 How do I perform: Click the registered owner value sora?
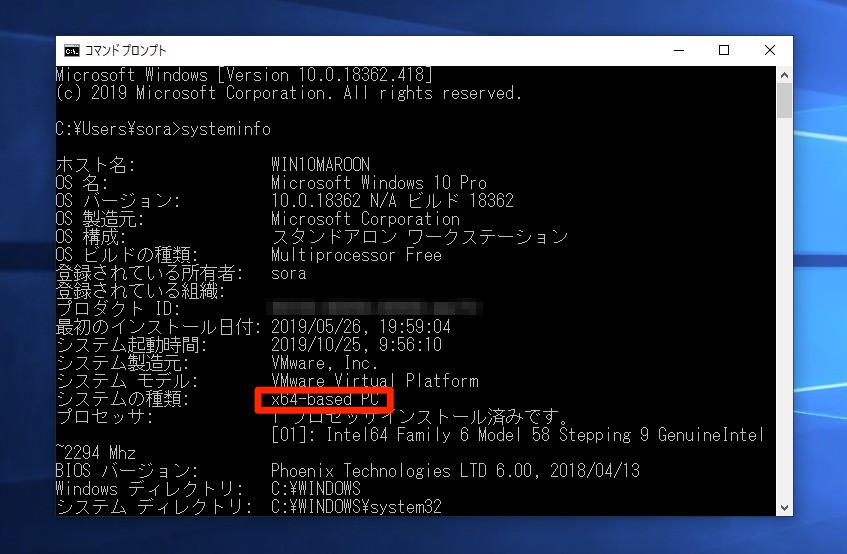(288, 273)
